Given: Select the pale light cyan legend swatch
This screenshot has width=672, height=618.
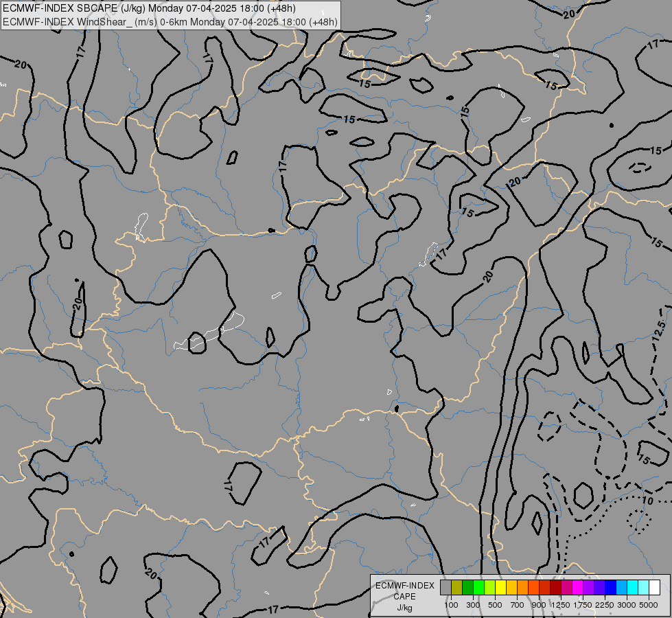Looking at the screenshot, I should [x=643, y=587].
